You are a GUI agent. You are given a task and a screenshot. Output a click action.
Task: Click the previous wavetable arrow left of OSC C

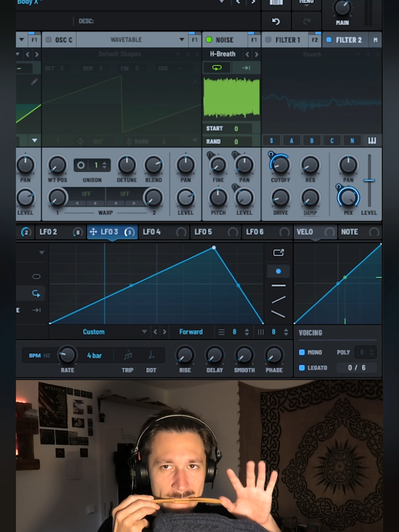(27, 54)
